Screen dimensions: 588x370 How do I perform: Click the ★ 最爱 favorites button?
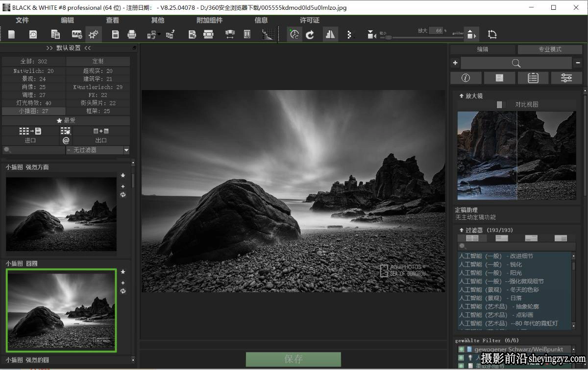(x=66, y=120)
